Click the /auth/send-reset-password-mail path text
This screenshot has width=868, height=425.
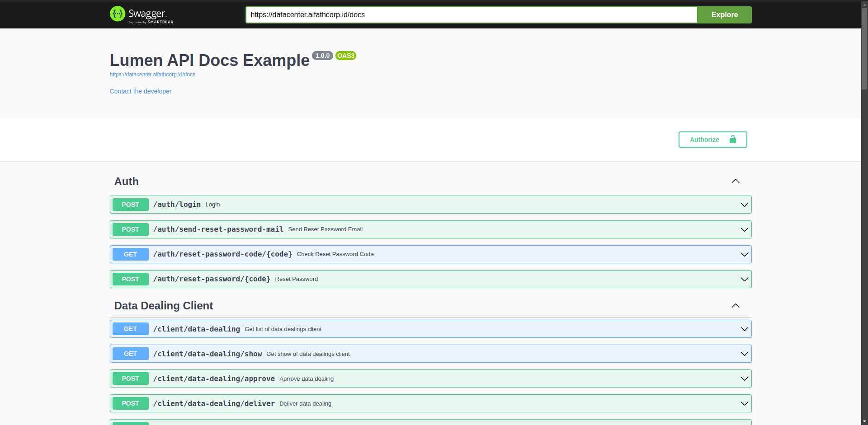pyautogui.click(x=218, y=229)
